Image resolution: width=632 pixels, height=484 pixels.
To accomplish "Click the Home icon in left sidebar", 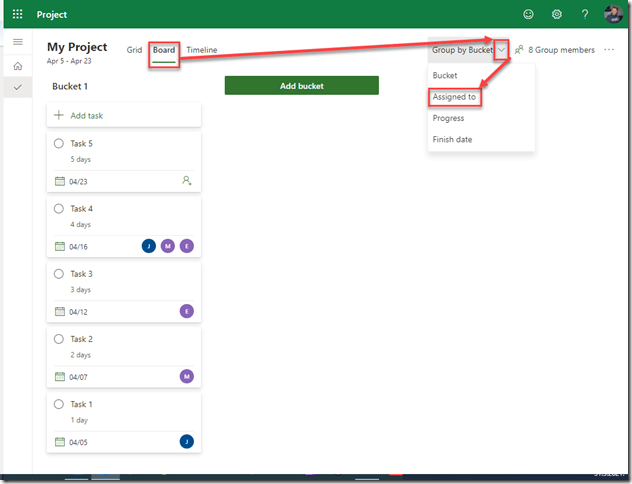I will click(17, 66).
